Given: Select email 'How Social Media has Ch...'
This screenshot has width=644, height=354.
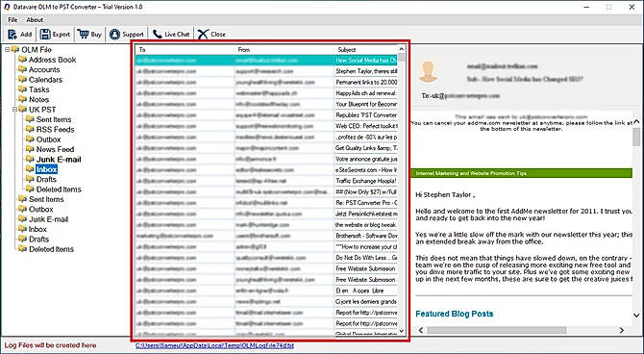Looking at the screenshot, I should 266,60.
